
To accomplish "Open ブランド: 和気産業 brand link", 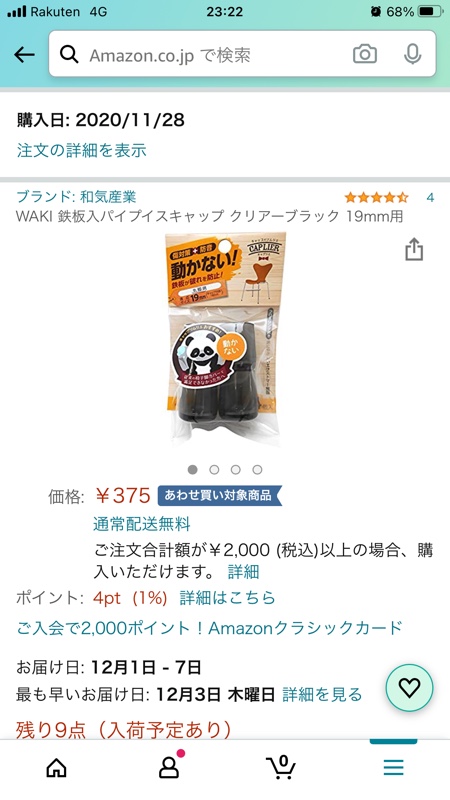I will (x=77, y=197).
